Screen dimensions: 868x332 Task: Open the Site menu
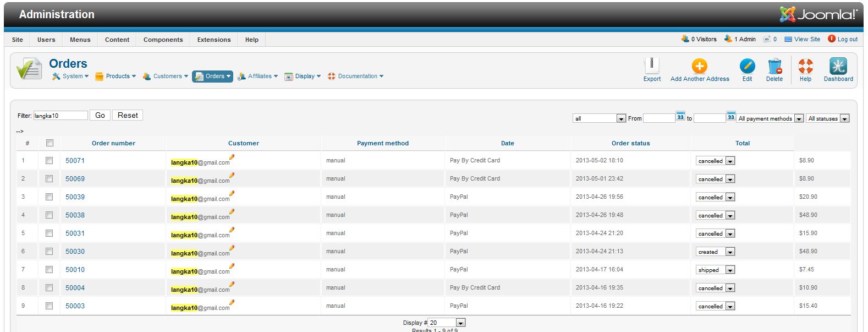(18, 40)
